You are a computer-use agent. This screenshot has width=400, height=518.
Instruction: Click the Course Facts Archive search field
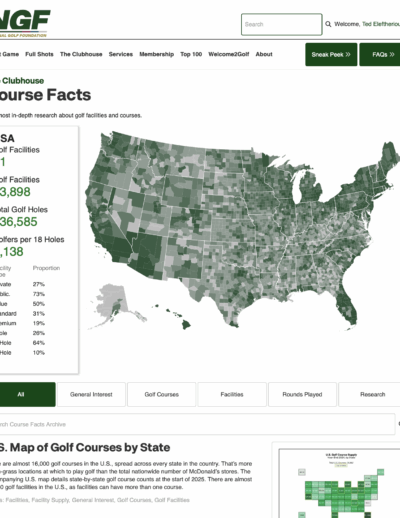coord(197,424)
